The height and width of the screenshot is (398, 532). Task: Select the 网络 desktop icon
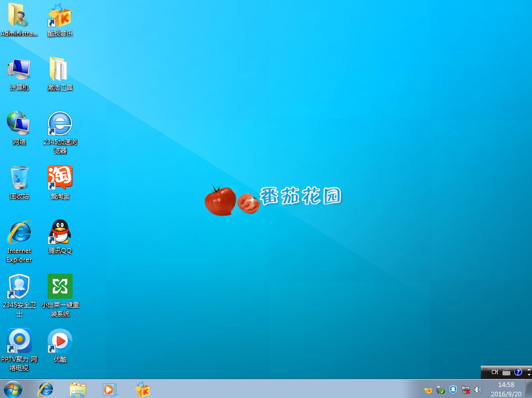pos(19,128)
